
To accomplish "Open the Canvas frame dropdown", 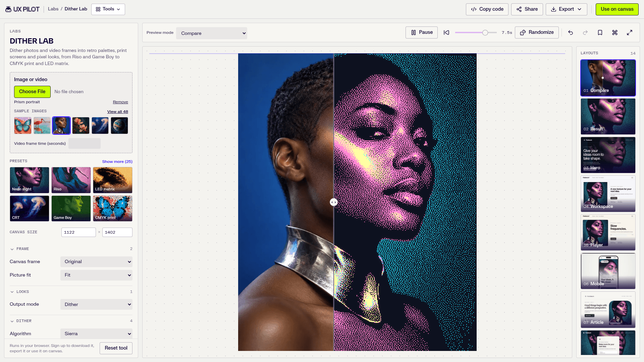I will tap(97, 262).
